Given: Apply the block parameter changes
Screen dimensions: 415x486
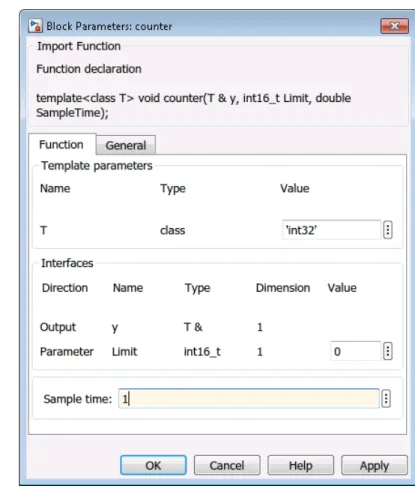Looking at the screenshot, I should click(x=374, y=465).
